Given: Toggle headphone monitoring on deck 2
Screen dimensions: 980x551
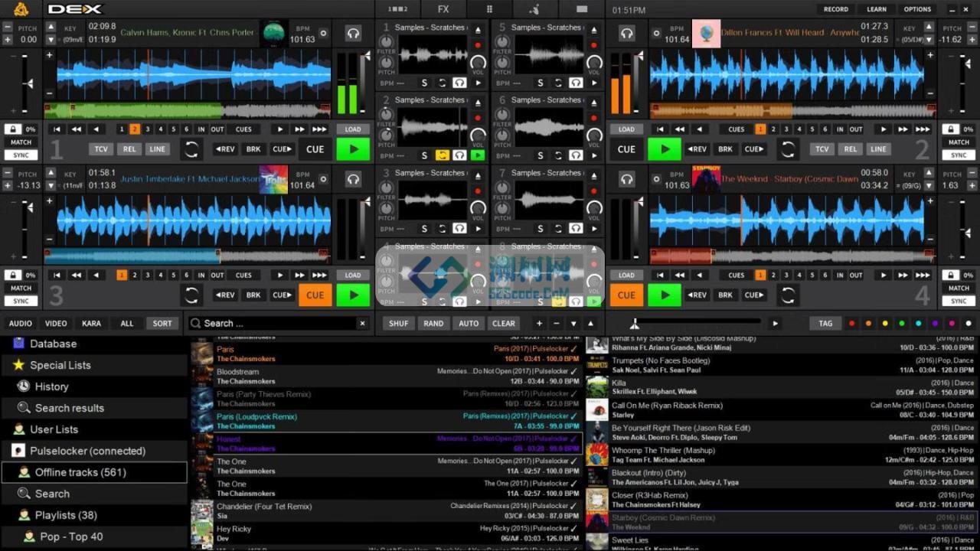Looking at the screenshot, I should click(x=627, y=34).
